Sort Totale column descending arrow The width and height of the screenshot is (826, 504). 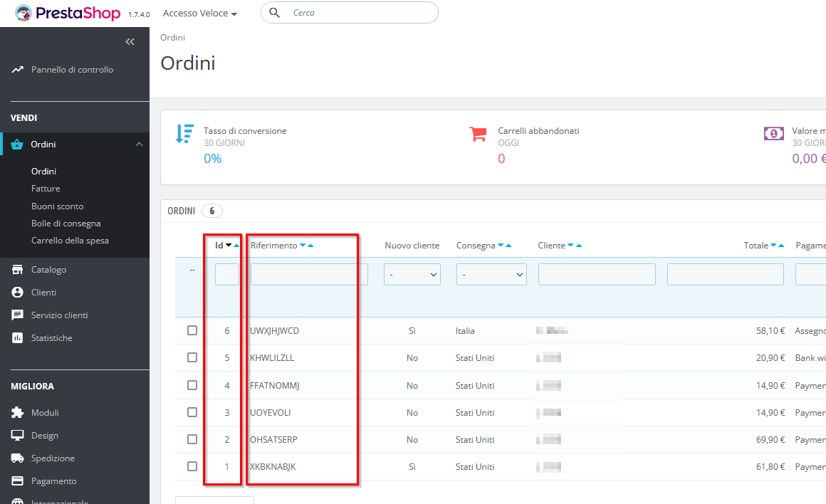click(773, 246)
